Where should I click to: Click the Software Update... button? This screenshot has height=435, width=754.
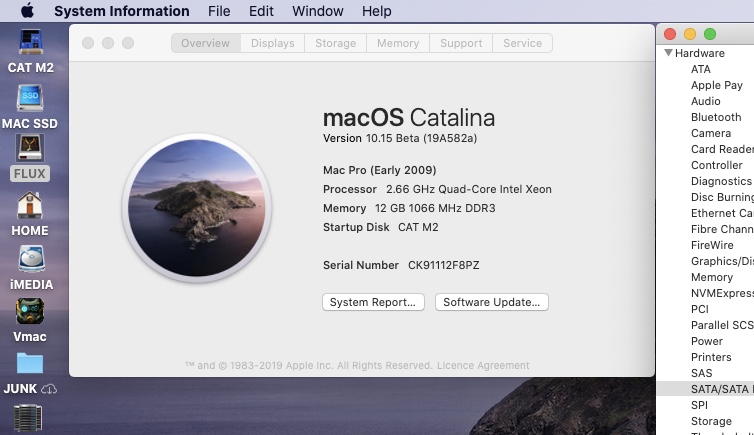click(x=491, y=302)
